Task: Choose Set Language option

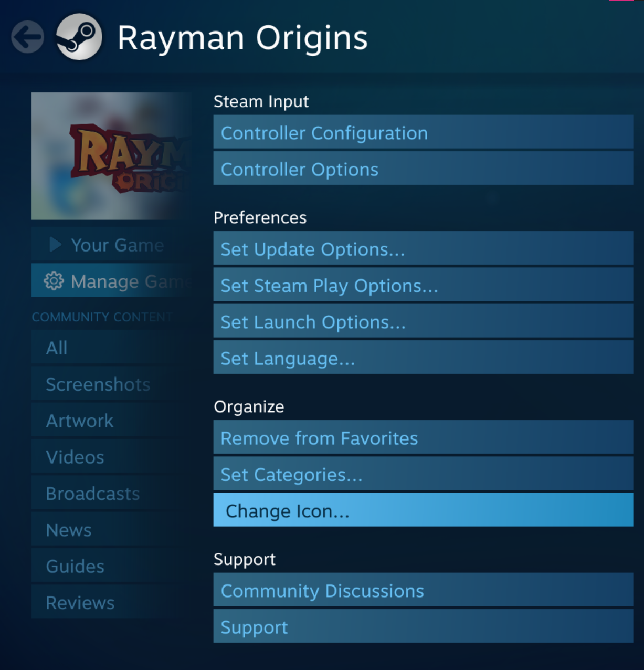Action: pyautogui.click(x=423, y=359)
